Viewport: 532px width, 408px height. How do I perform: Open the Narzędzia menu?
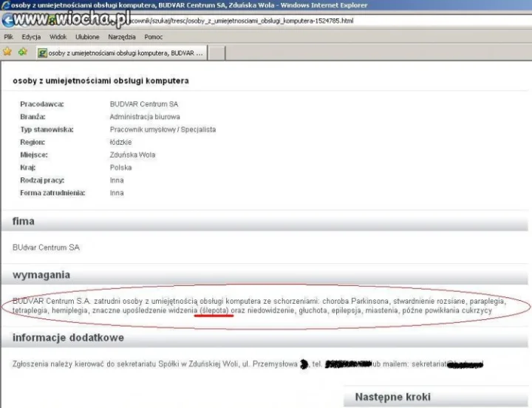click(122, 37)
